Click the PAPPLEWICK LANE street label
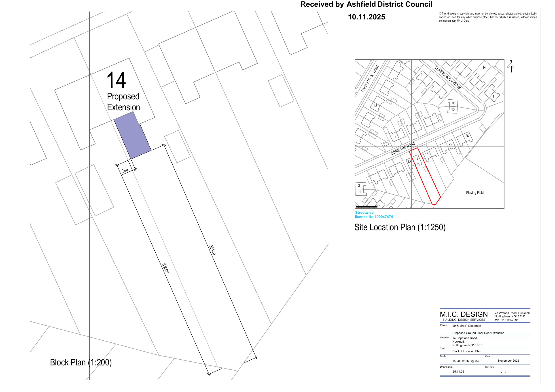Viewport: 555px width, 392px height. point(370,79)
